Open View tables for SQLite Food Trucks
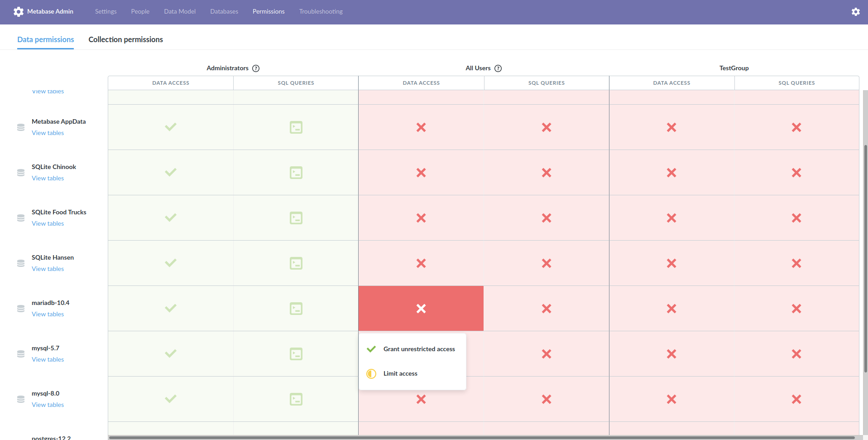The width and height of the screenshot is (868, 440). pyautogui.click(x=48, y=223)
